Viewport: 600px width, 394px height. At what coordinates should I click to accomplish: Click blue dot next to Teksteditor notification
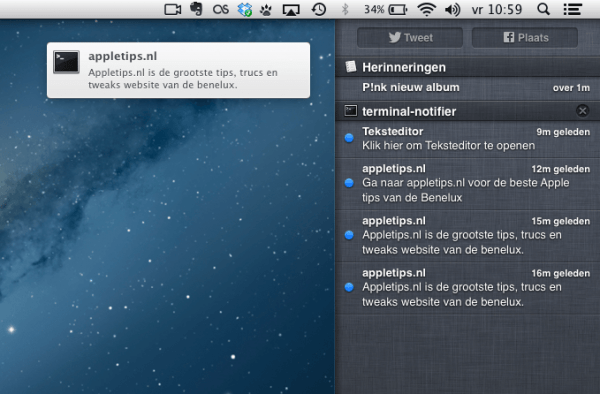click(x=349, y=138)
